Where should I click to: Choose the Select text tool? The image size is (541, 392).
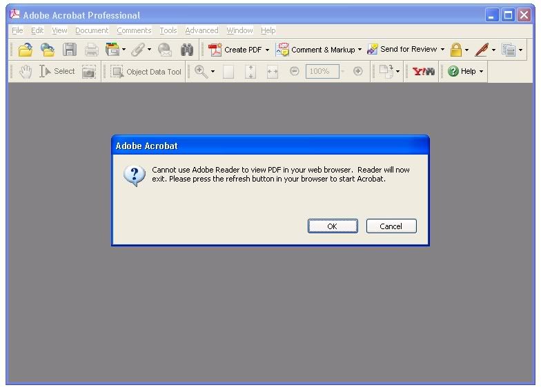[57, 72]
